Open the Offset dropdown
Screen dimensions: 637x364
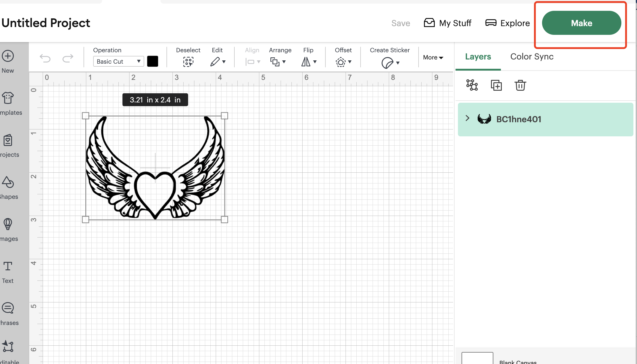tap(343, 62)
